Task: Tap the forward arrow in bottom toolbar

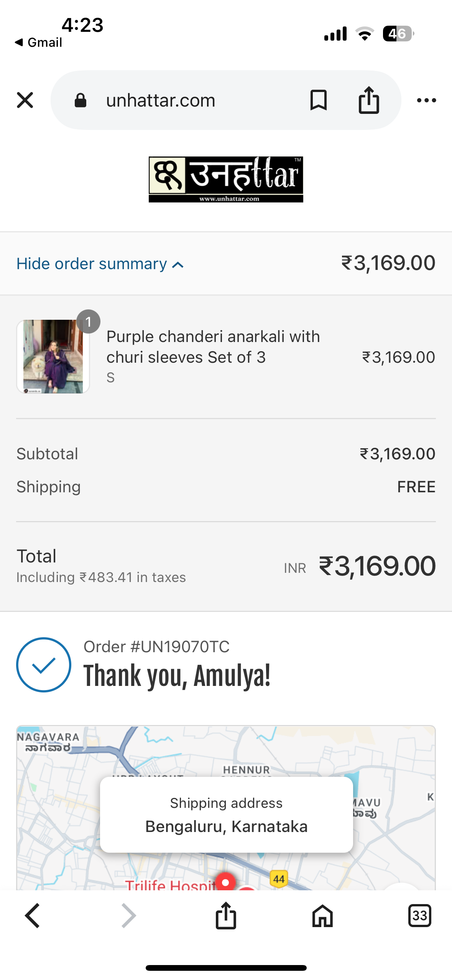Action: (x=129, y=916)
